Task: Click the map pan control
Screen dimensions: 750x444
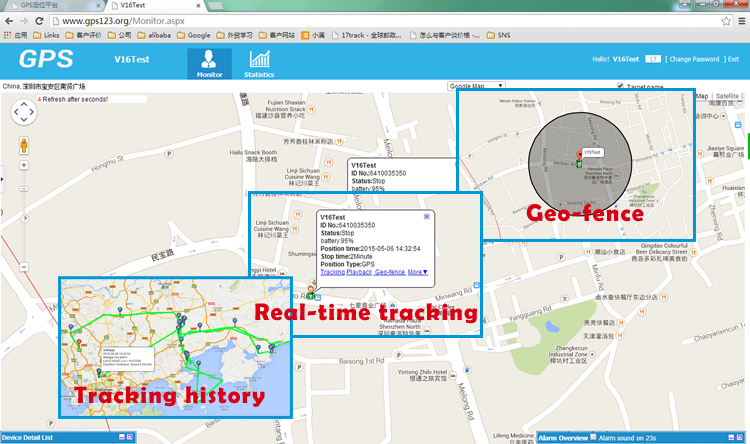Action: (x=24, y=113)
